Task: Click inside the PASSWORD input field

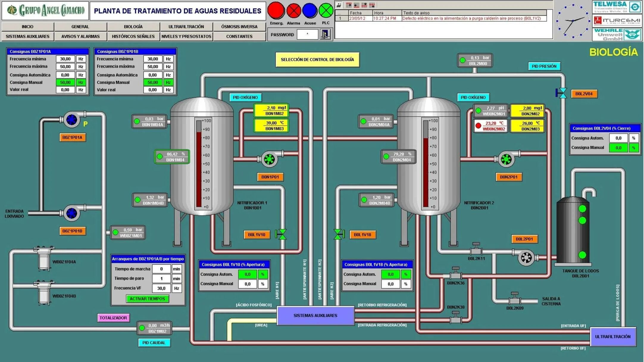Action: [307, 35]
